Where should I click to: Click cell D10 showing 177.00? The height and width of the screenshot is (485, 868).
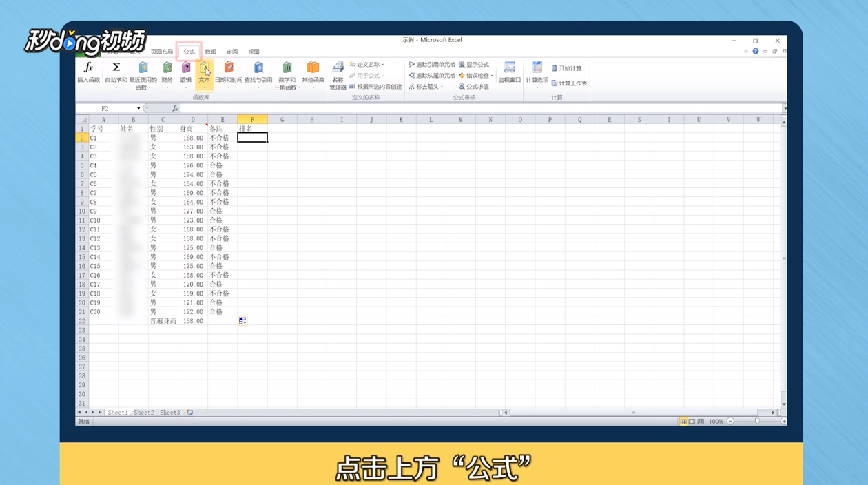tap(193, 211)
